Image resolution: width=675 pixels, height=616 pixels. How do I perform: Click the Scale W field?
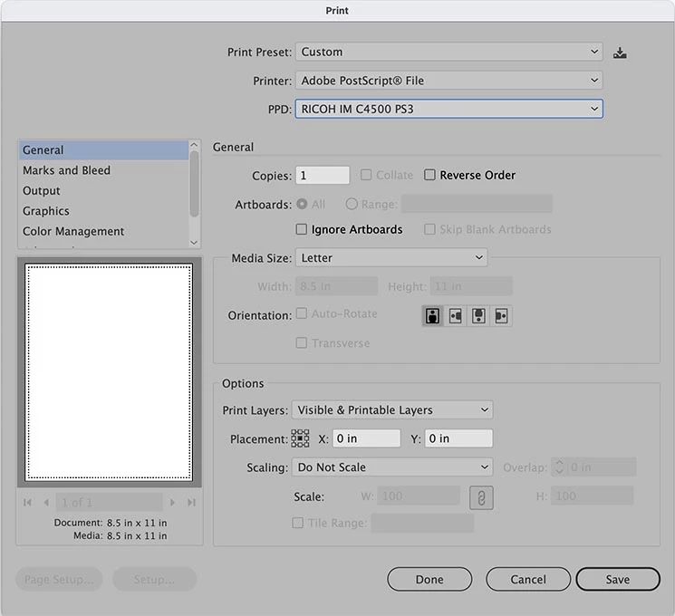pos(419,496)
